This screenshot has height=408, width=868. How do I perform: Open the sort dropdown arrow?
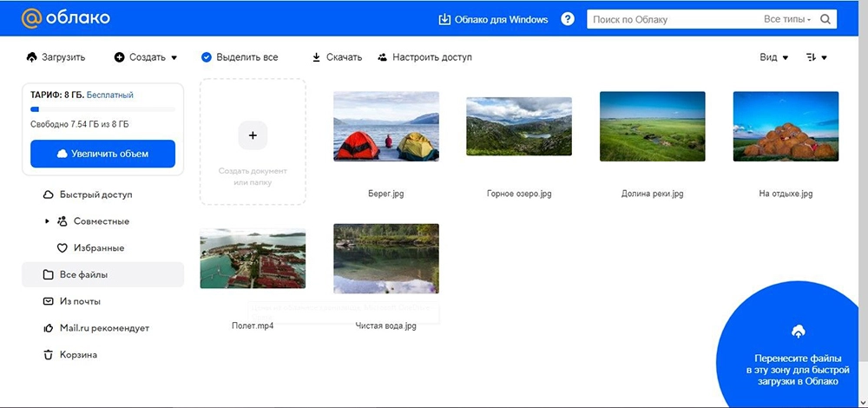[825, 57]
